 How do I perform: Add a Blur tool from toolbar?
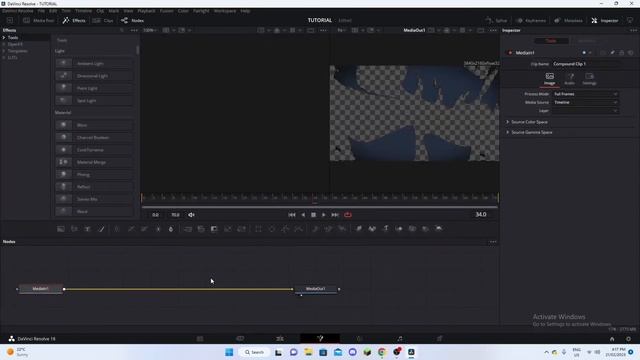(171, 229)
